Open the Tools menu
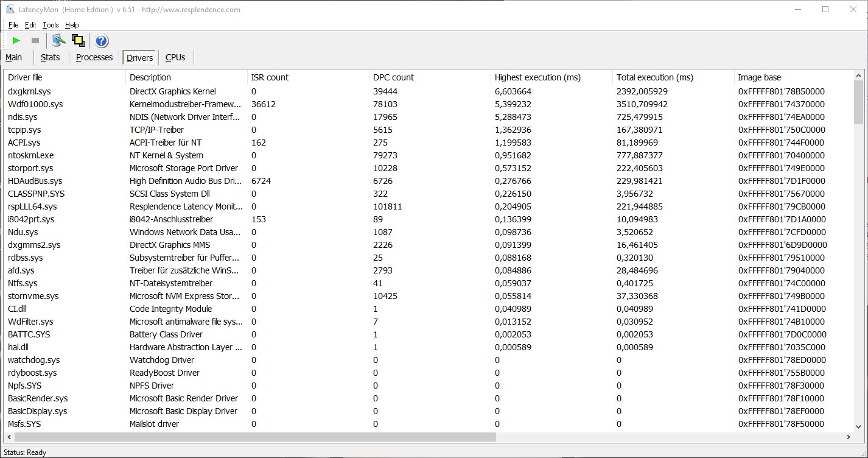 click(51, 25)
